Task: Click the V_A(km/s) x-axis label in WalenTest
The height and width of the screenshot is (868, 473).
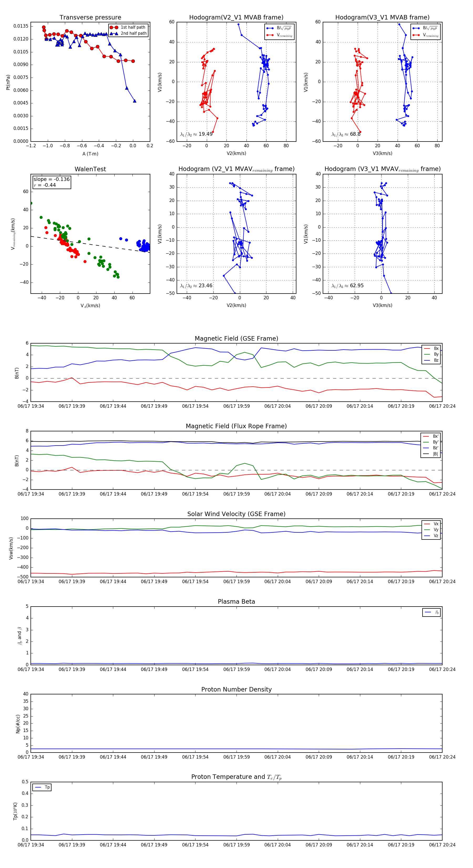Action: [90, 306]
